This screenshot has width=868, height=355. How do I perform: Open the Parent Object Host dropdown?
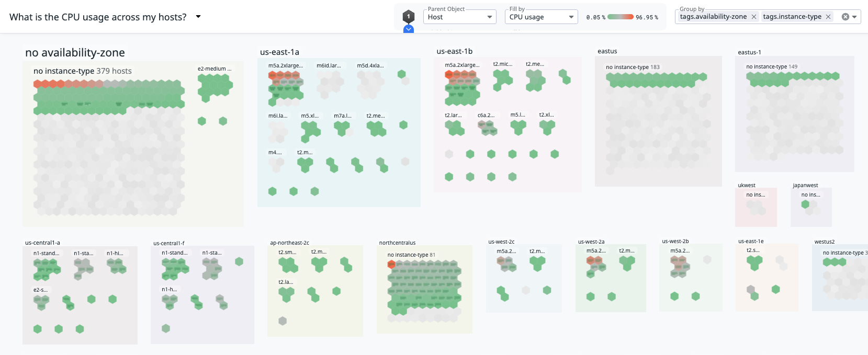pyautogui.click(x=459, y=17)
